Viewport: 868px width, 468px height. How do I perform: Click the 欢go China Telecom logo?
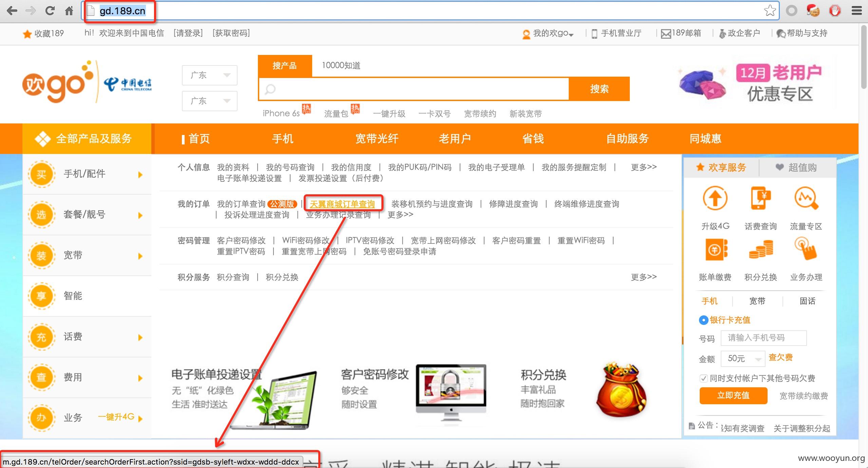tap(87, 81)
